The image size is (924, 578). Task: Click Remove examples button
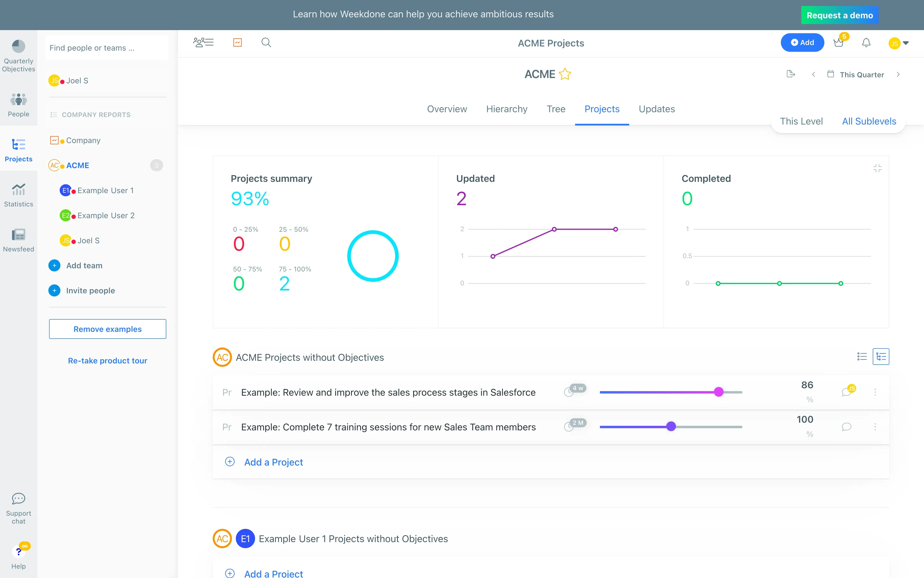point(107,329)
